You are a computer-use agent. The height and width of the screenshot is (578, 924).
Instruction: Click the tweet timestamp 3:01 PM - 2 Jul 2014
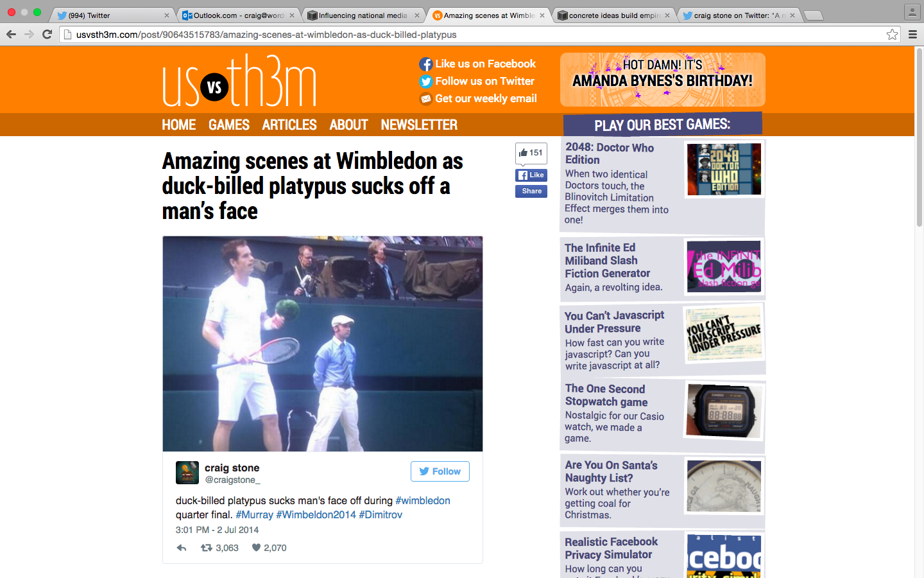point(217,530)
